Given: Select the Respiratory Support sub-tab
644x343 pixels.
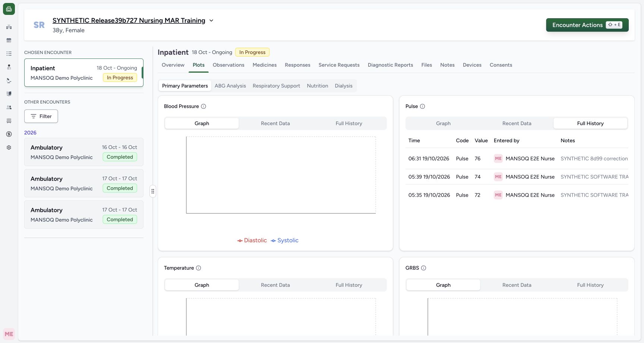Looking at the screenshot, I should coord(276,86).
